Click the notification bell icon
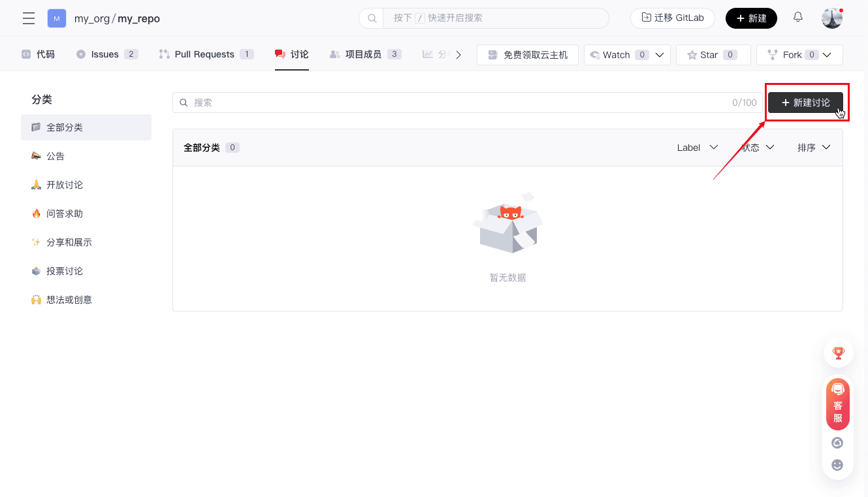 (x=797, y=18)
